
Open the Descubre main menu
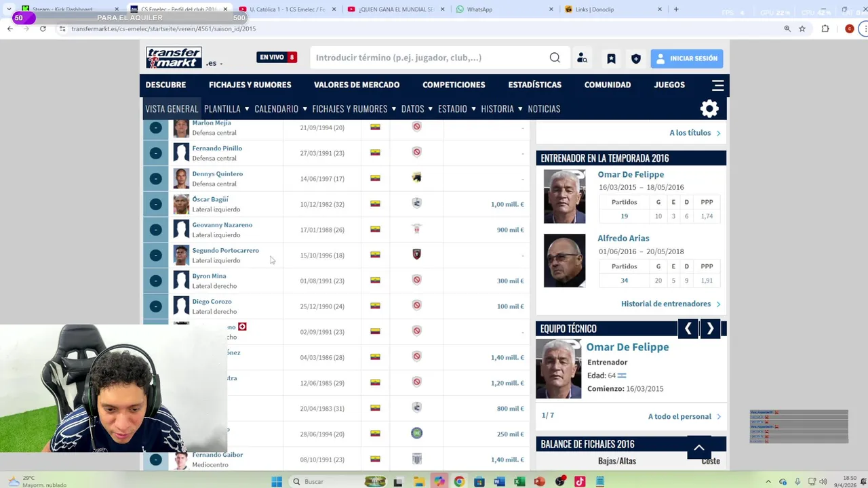point(165,85)
